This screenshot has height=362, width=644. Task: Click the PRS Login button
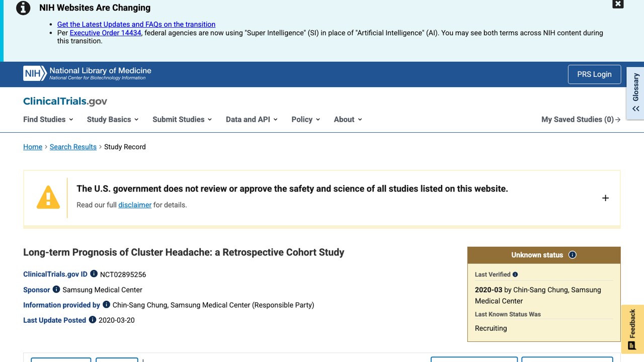(594, 74)
